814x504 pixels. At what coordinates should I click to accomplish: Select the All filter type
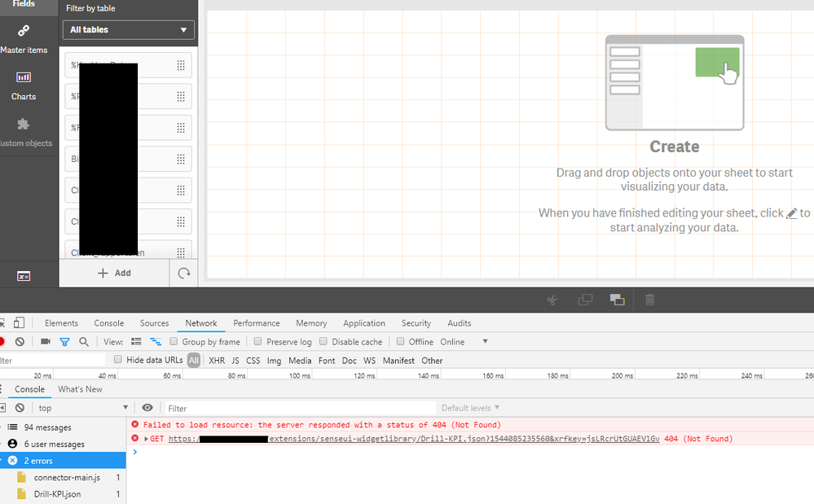pyautogui.click(x=194, y=361)
